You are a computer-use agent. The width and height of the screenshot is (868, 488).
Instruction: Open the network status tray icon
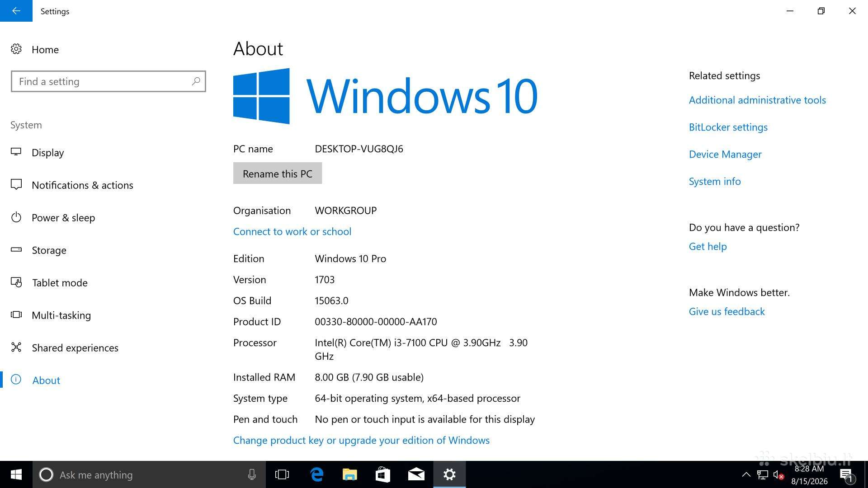click(763, 474)
